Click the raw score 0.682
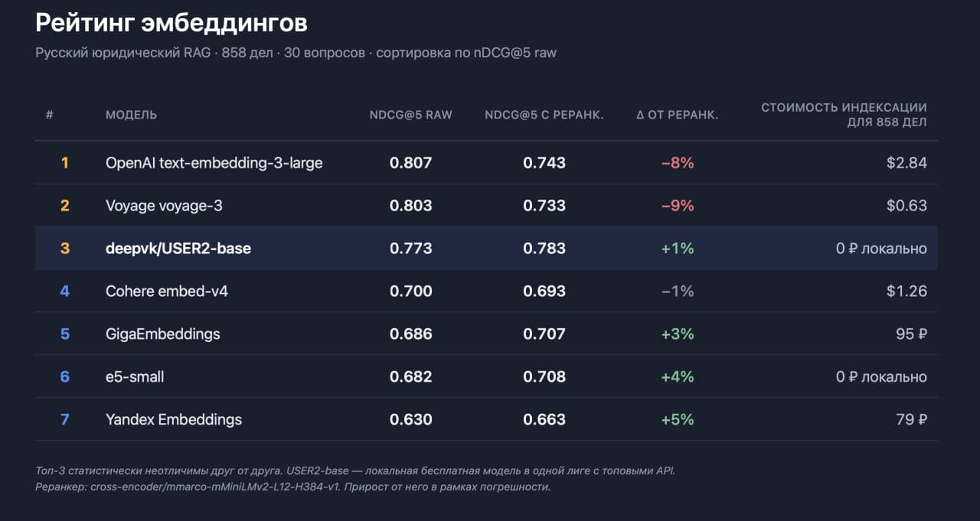Image resolution: width=980 pixels, height=521 pixels. coord(411,377)
